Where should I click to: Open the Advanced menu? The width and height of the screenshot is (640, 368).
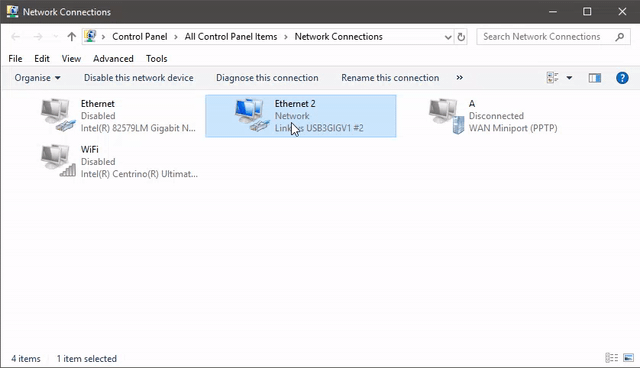pyautogui.click(x=113, y=59)
